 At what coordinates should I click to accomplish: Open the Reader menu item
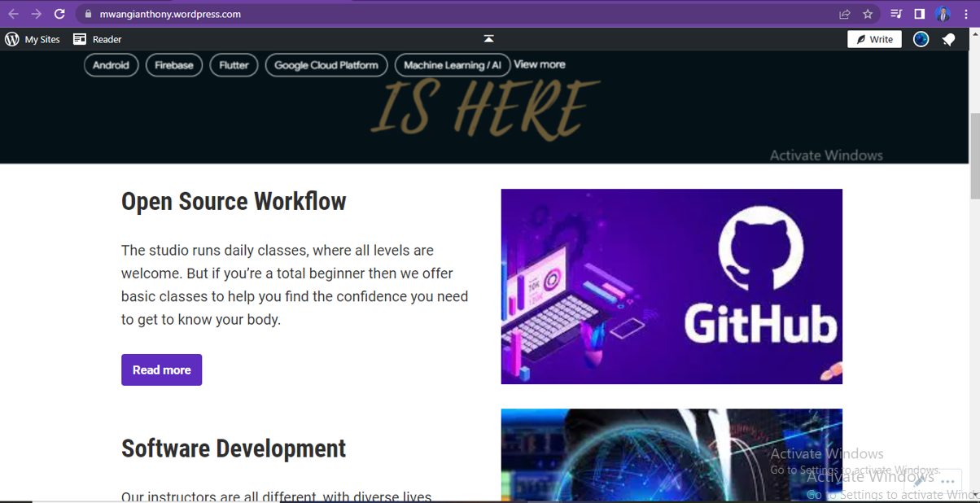[x=107, y=39]
